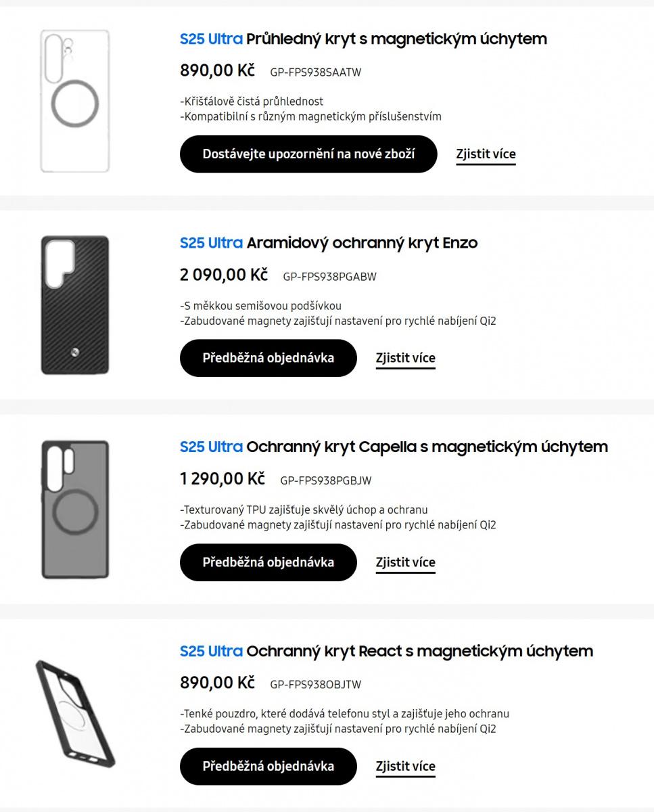The image size is (654, 812).
Task: Open title 'Průhledný kryt s magnetickým úchytem'
Action: 396,39
